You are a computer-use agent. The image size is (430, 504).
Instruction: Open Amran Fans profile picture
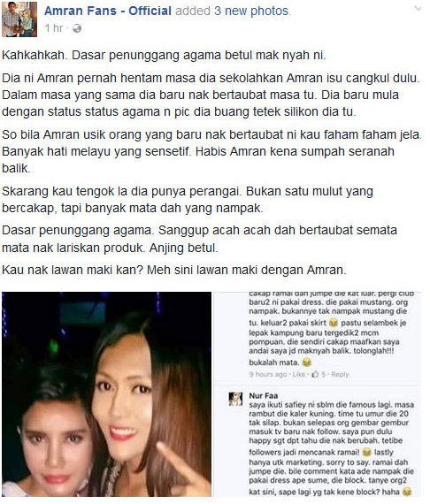19,19
